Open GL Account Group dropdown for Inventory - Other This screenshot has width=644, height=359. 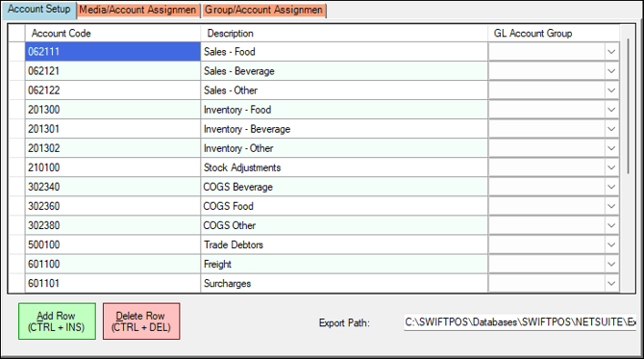coord(611,148)
